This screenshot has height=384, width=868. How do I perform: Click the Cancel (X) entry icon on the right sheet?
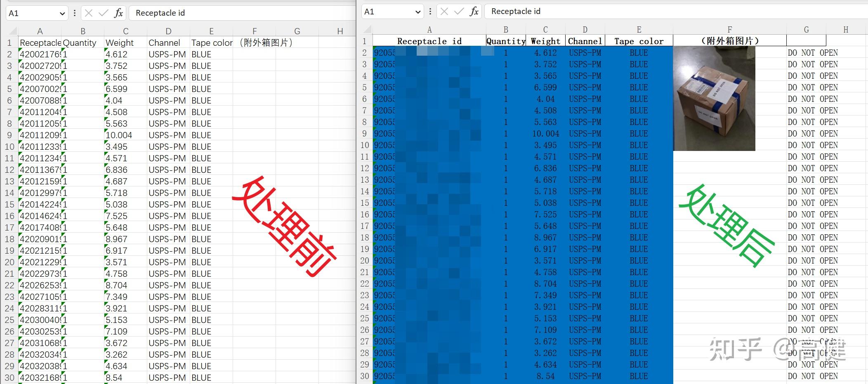445,11
